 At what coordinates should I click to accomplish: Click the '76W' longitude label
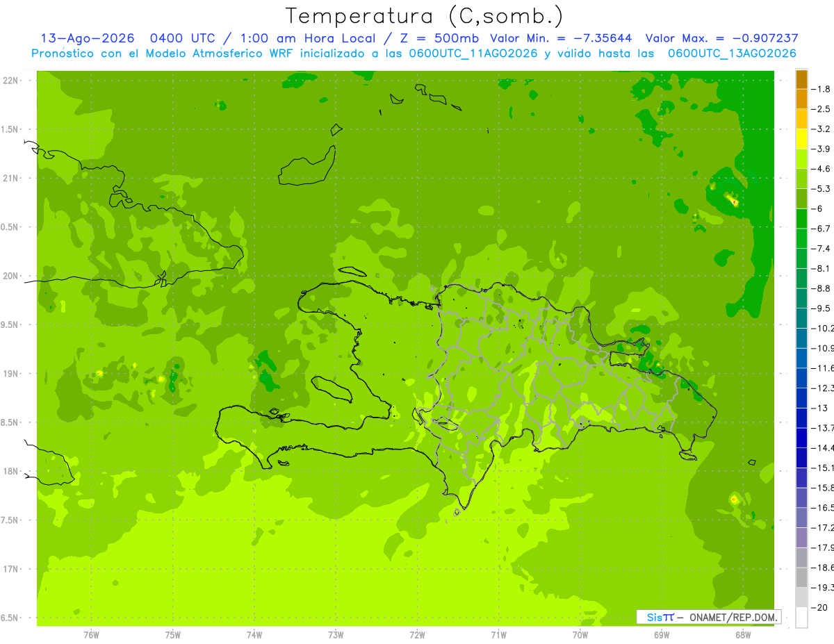[91, 635]
